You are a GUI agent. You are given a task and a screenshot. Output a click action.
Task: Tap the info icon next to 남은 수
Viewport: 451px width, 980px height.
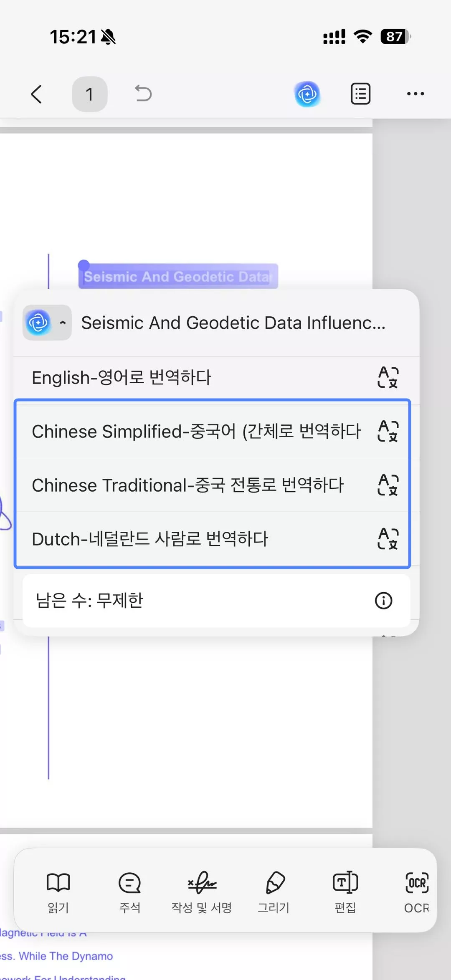384,601
